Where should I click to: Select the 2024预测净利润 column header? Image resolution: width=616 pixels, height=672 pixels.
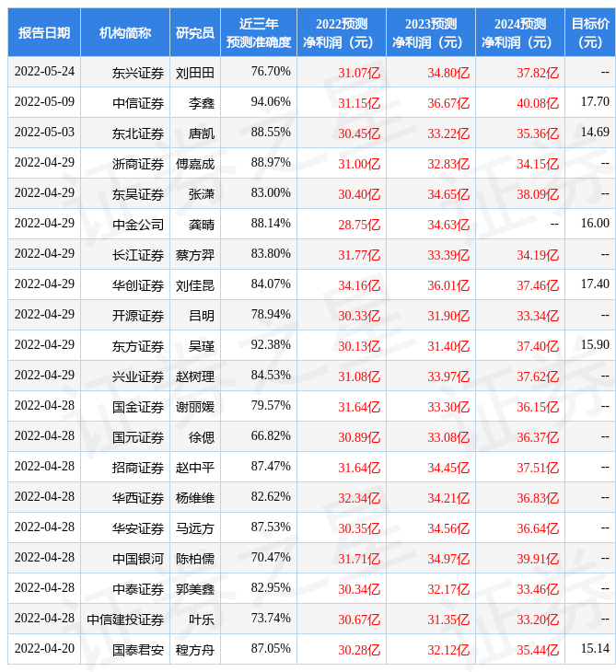pos(519,32)
